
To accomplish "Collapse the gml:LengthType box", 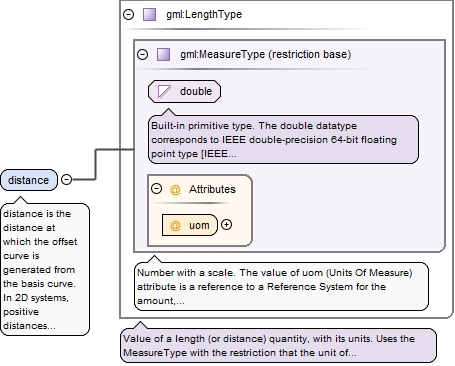I will click(x=128, y=14).
